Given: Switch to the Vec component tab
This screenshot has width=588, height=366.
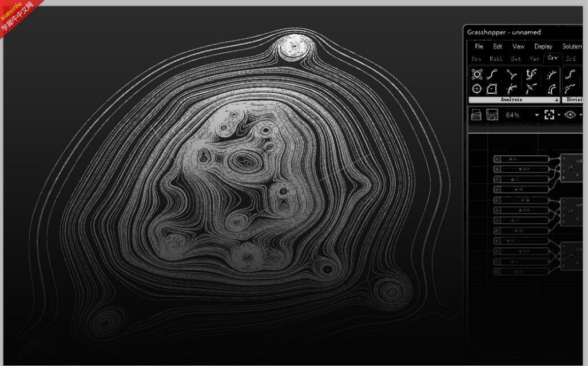Looking at the screenshot, I should pos(534,58).
